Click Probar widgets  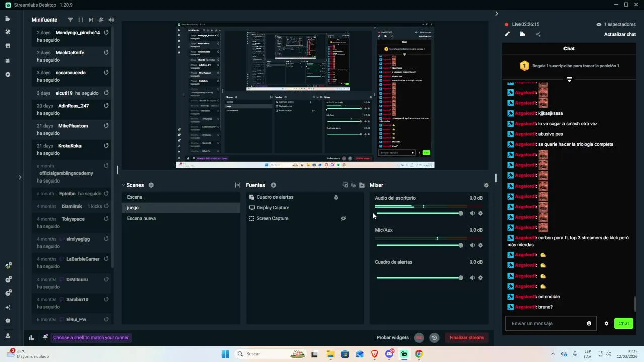coord(392,338)
